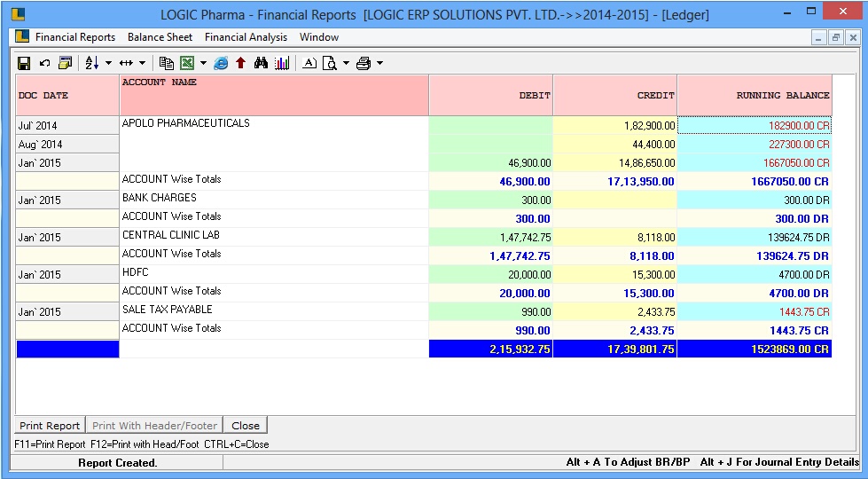Screen dimensions: 868x479
Task: Open the printer options dropdown arrow
Action: [379, 63]
